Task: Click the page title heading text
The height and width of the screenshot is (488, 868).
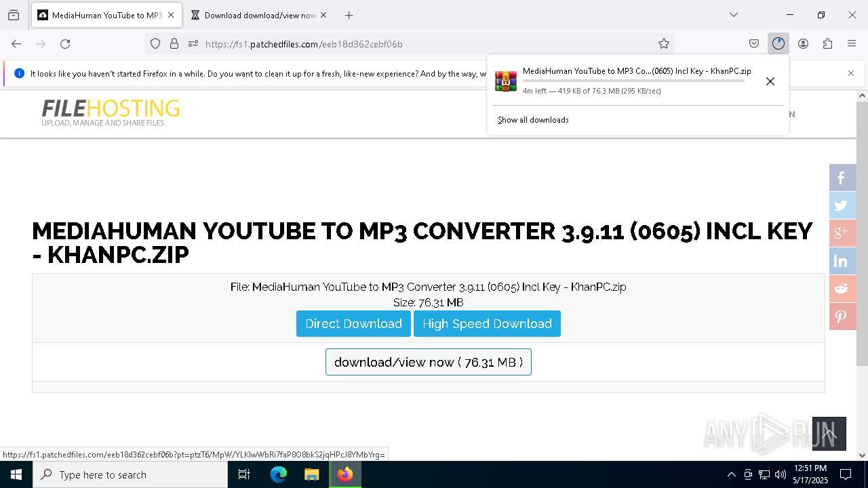Action: tap(422, 243)
